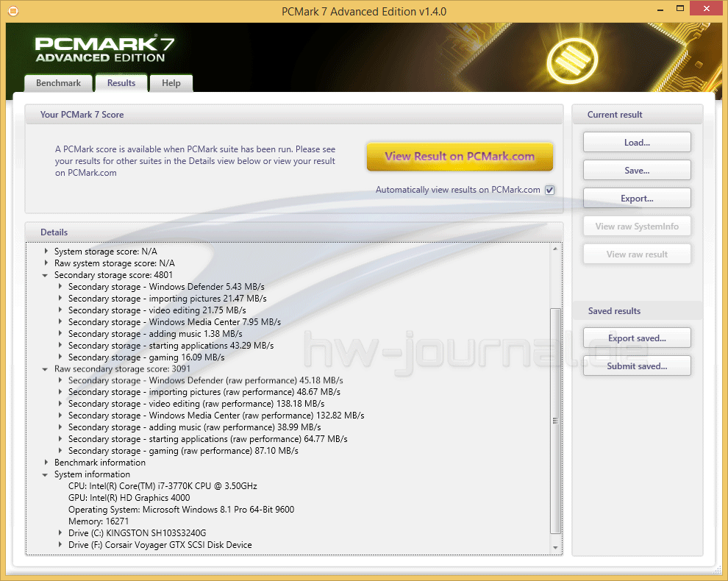Click the View raw result button

637,254
